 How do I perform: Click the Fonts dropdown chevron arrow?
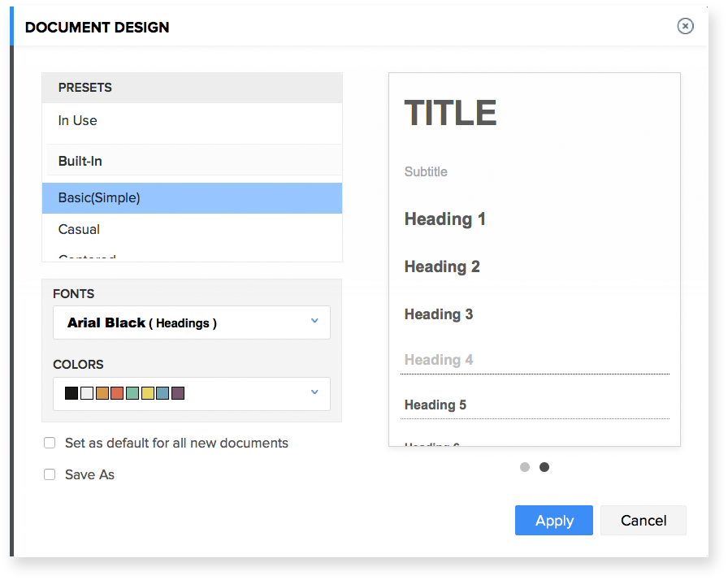tap(314, 322)
